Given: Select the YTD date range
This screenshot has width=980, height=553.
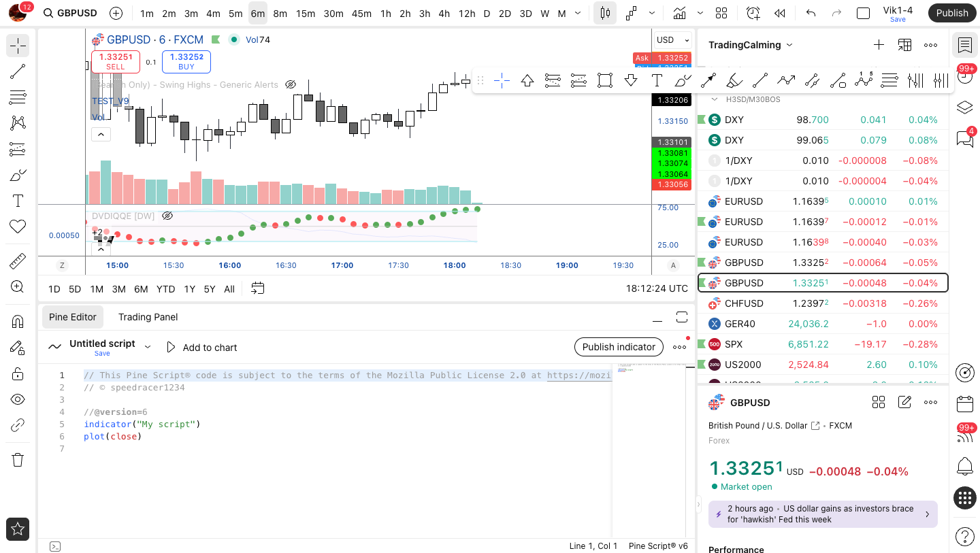Looking at the screenshot, I should pyautogui.click(x=165, y=289).
